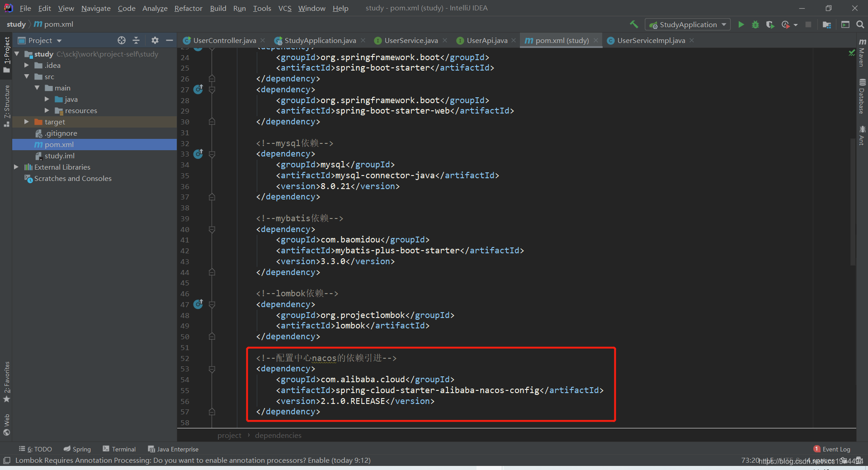Toggle the 2: Favorites side panel
The width and height of the screenshot is (868, 470).
click(6, 382)
